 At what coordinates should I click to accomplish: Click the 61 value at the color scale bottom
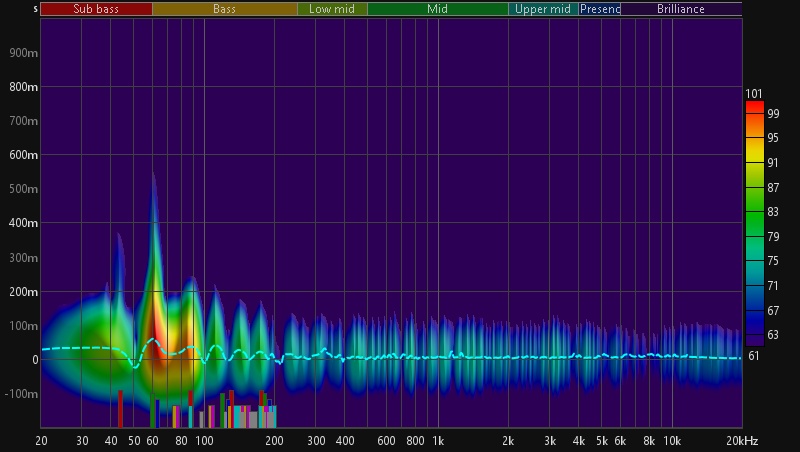click(x=754, y=355)
